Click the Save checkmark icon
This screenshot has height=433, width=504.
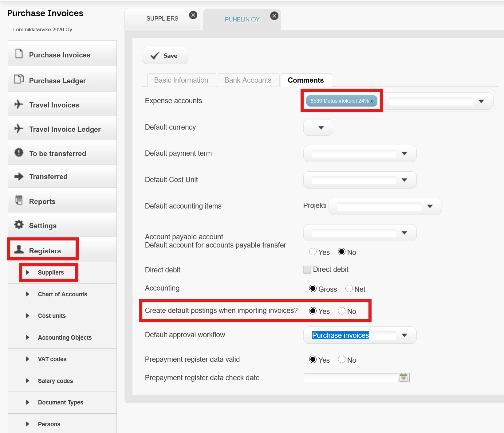point(155,56)
